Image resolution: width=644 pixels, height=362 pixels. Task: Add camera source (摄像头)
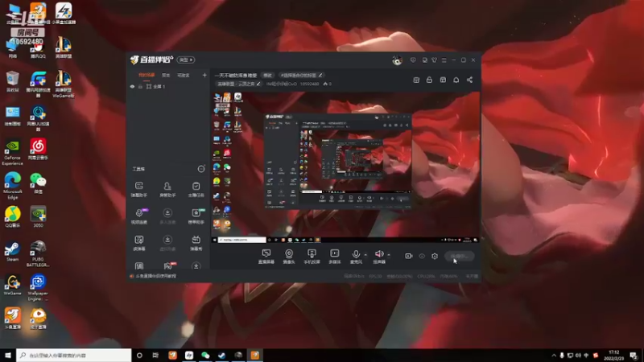pyautogui.click(x=289, y=257)
